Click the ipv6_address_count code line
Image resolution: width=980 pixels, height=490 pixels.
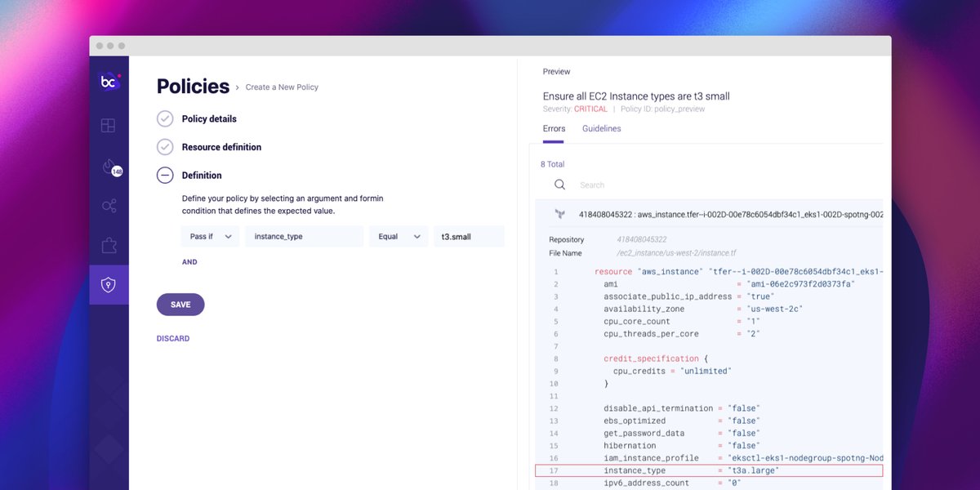674,483
